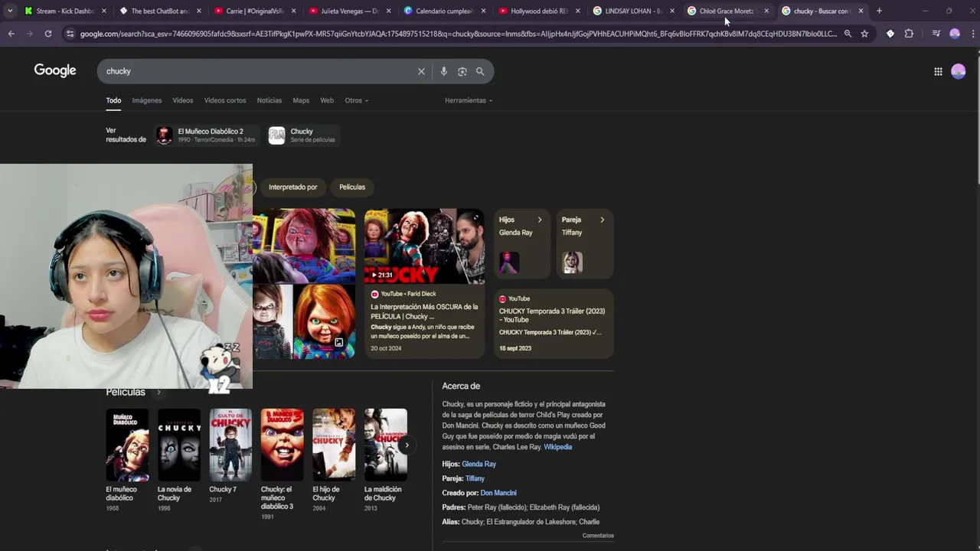
Task: Open the Don Mancini link
Action: (498, 493)
